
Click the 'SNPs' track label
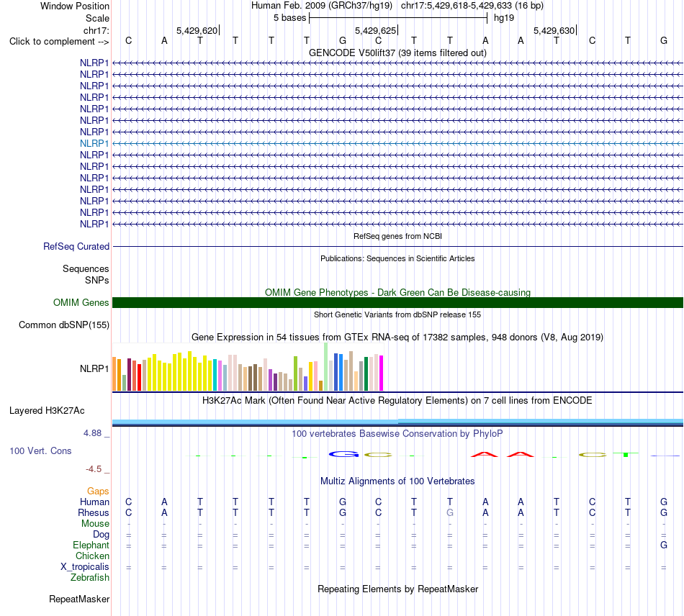[x=97, y=281]
